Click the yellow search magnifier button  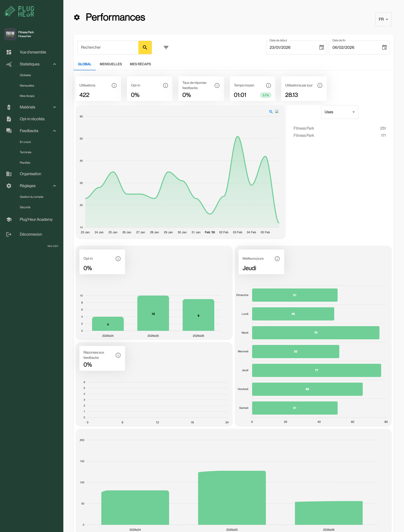pyautogui.click(x=145, y=47)
